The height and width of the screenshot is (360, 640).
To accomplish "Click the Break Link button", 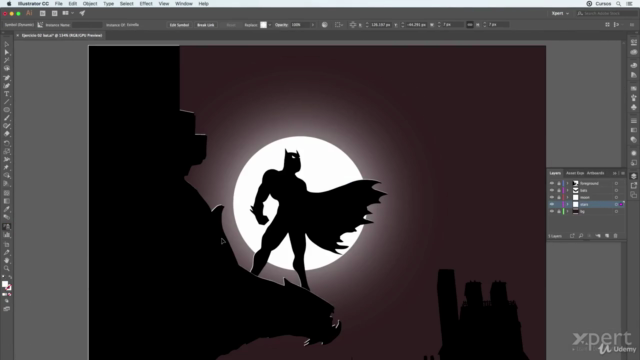I will (x=205, y=25).
